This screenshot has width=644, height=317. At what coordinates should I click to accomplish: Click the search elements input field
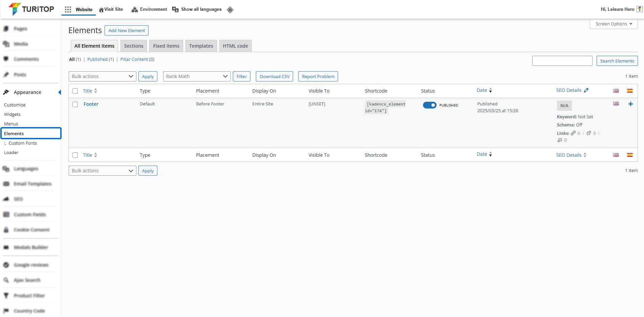click(562, 61)
